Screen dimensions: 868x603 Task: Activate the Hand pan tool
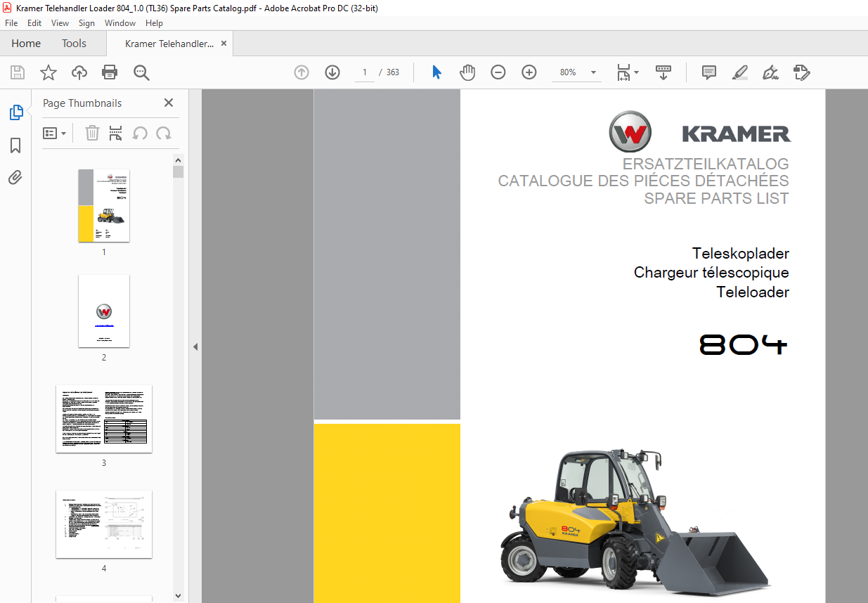click(467, 72)
